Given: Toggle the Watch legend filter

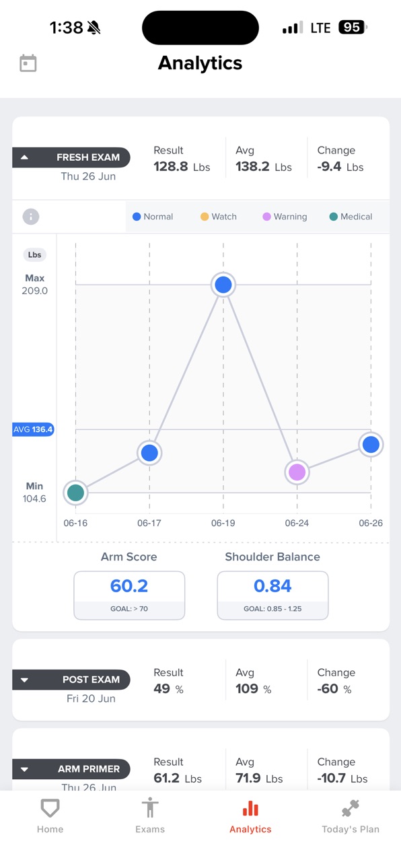Looking at the screenshot, I should tap(219, 217).
